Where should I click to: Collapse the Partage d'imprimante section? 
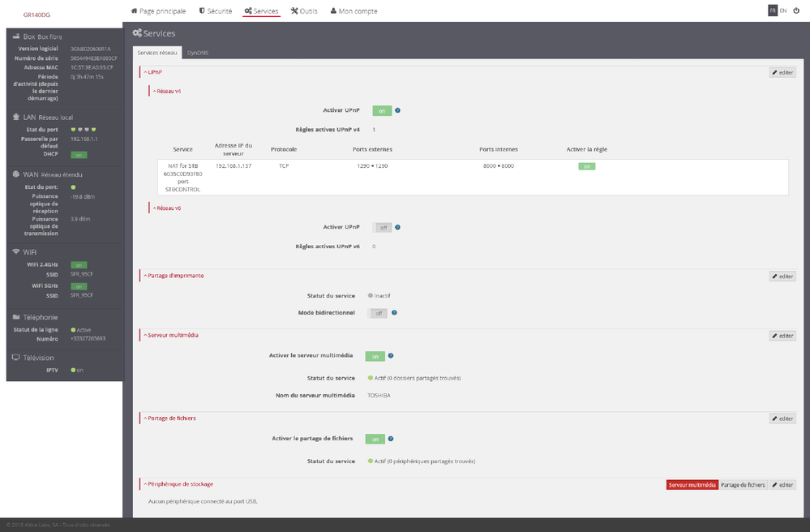(x=173, y=276)
